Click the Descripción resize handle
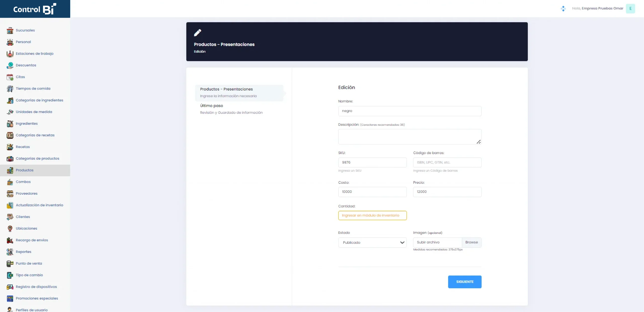The height and width of the screenshot is (312, 644). pos(478,142)
